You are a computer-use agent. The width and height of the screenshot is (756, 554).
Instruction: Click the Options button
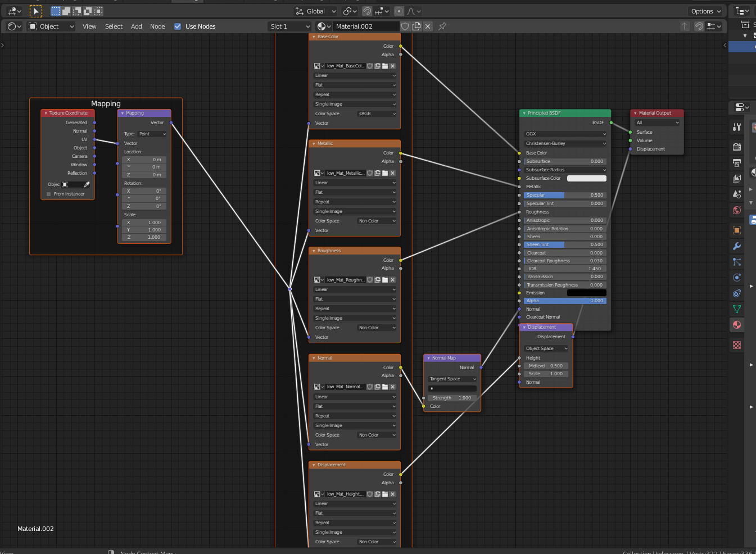click(705, 11)
